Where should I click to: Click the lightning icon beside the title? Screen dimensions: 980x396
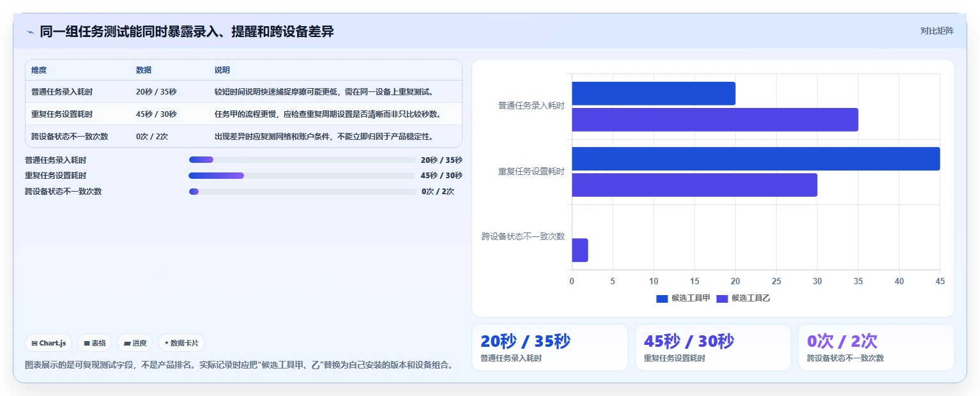click(30, 32)
